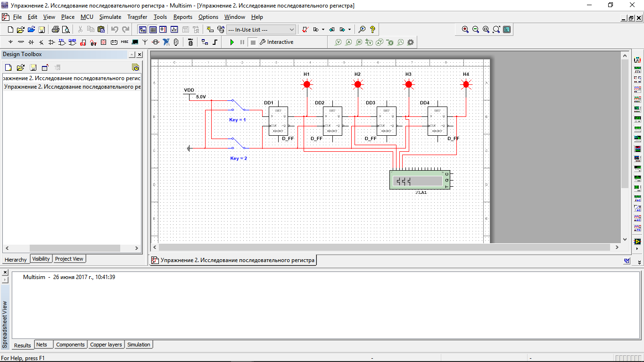Image resolution: width=644 pixels, height=362 pixels.
Task: Open the yellow question mark help icon
Action: [x=372, y=29]
